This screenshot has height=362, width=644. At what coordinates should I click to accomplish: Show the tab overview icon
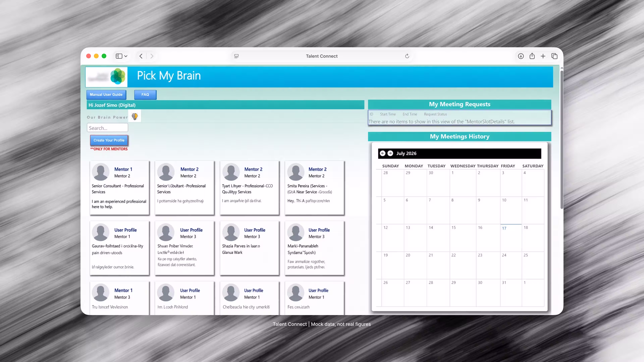554,56
